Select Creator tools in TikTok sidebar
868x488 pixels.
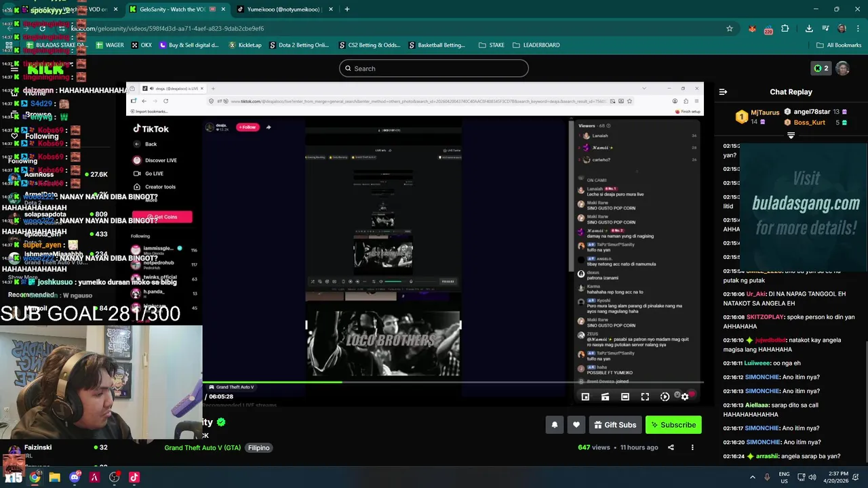[155, 187]
